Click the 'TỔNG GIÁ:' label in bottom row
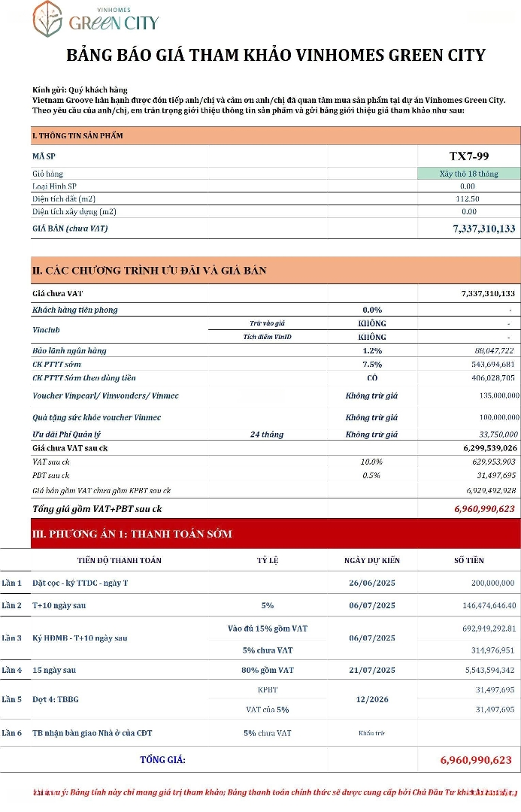Viewport: 521px width, 812px height. (162, 759)
